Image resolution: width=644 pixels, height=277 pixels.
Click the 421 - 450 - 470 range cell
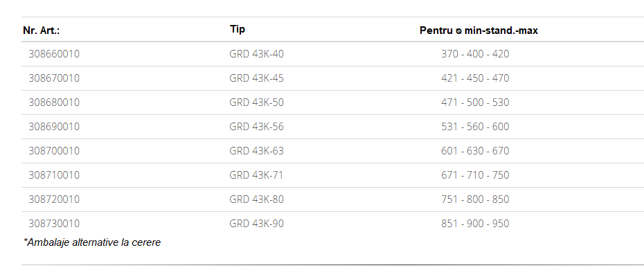[x=475, y=78]
